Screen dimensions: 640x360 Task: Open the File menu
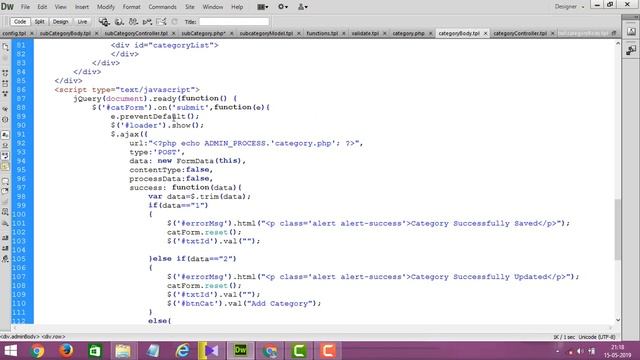tap(25, 7)
